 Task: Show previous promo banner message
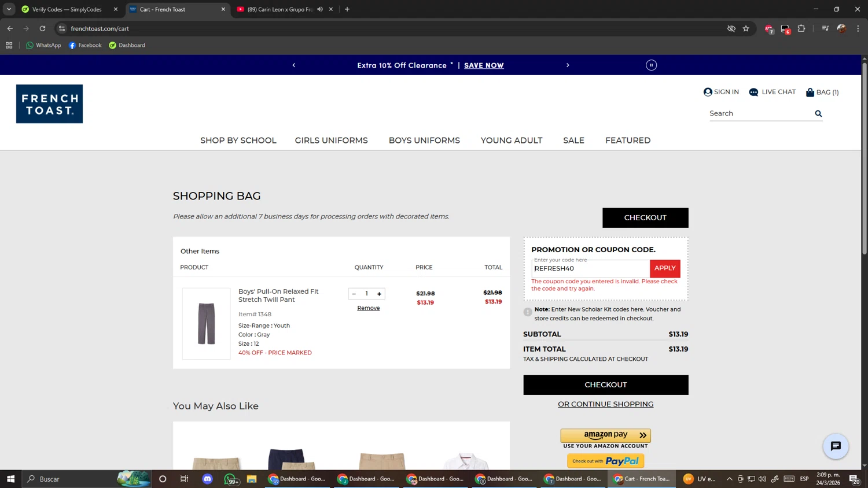294,65
